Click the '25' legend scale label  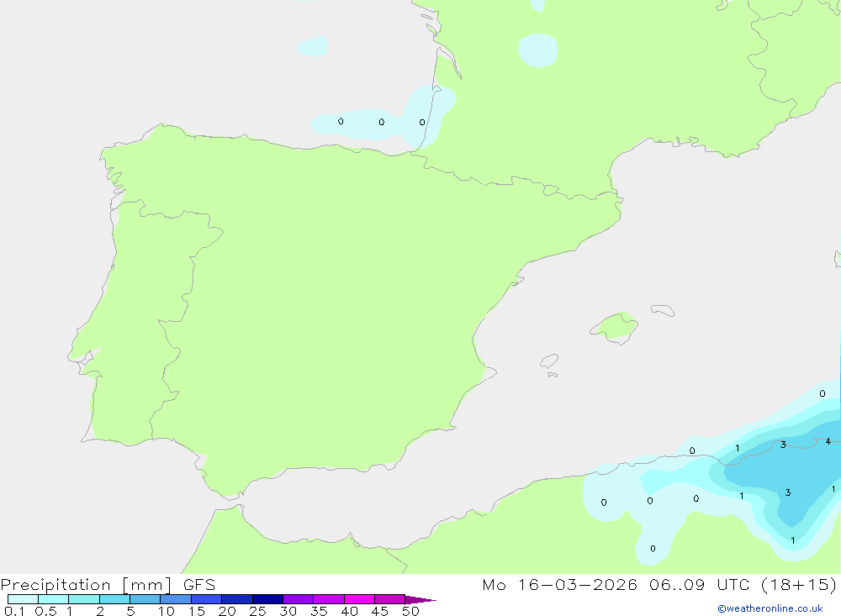(257, 611)
